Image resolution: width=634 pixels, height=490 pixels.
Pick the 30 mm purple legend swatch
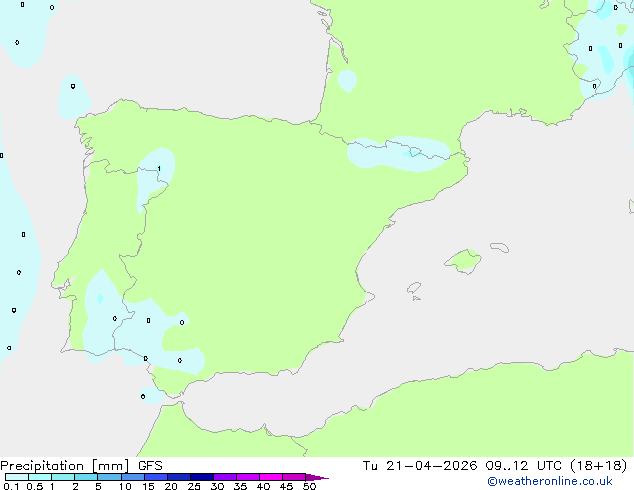tap(225, 477)
